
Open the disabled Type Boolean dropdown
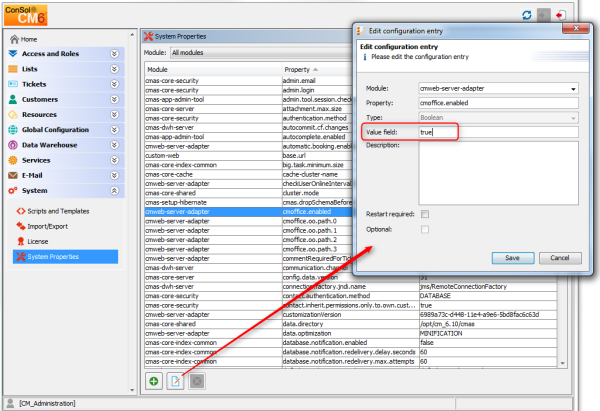click(498, 117)
